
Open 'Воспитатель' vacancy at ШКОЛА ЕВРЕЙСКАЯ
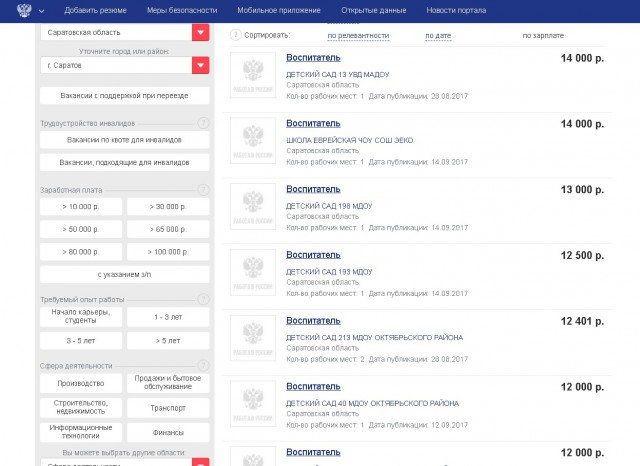313,124
